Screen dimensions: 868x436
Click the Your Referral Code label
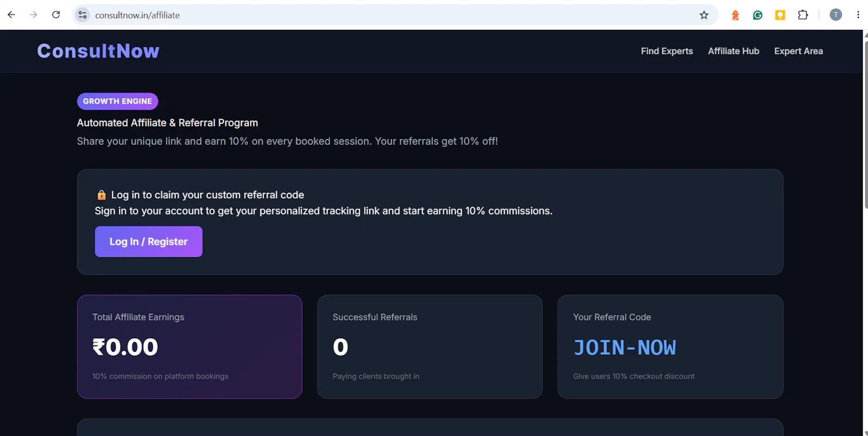612,317
